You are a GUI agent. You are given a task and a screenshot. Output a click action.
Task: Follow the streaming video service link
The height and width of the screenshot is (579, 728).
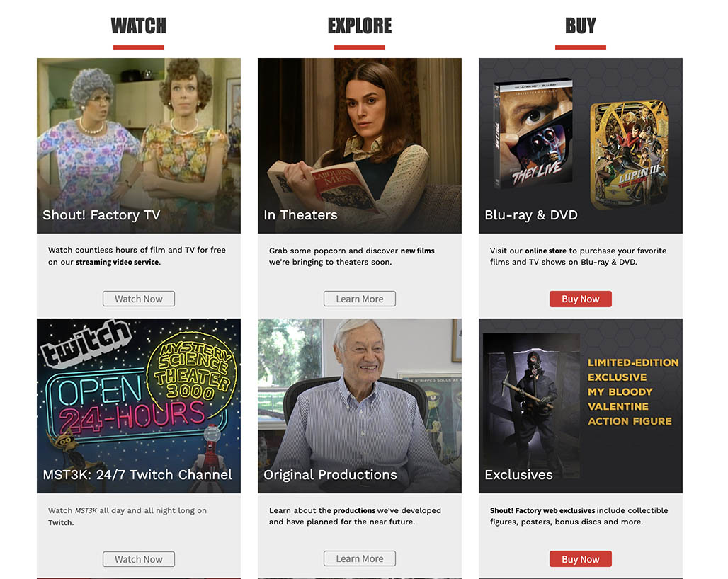click(x=118, y=262)
